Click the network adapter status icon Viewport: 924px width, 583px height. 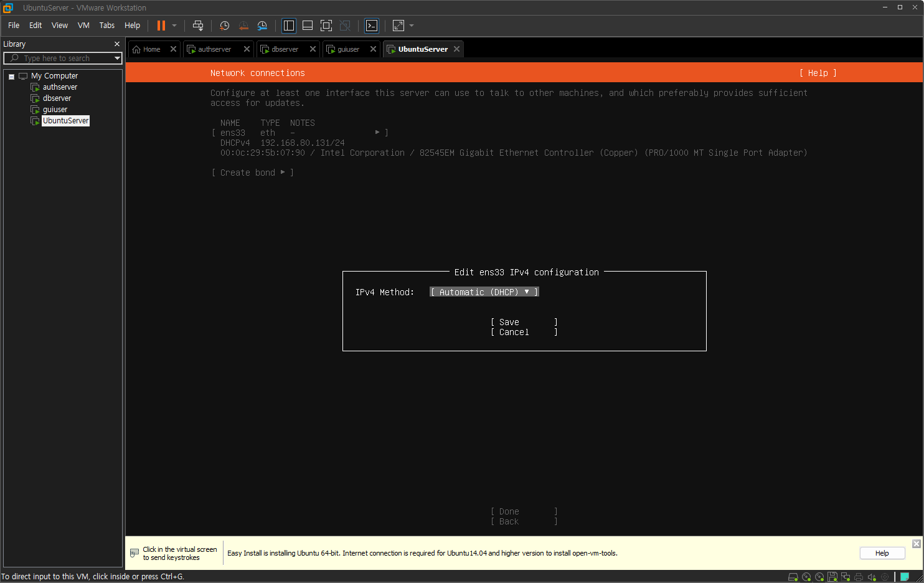pos(846,577)
